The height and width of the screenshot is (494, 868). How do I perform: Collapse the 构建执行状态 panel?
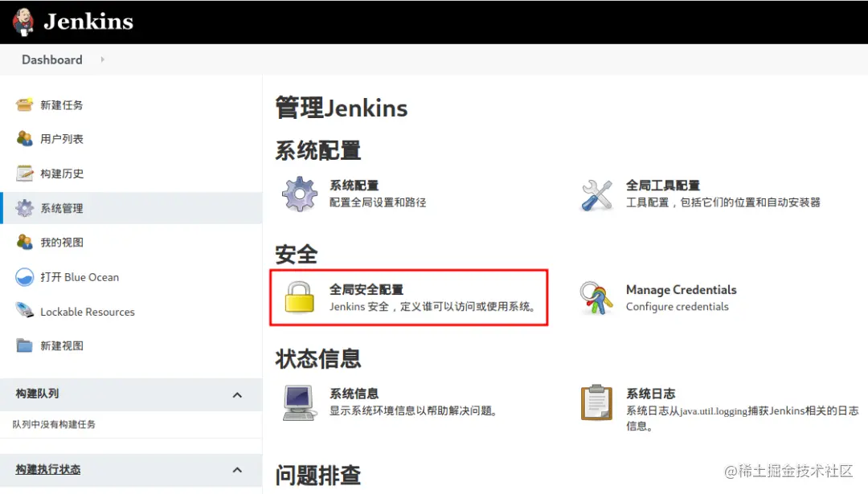(237, 470)
